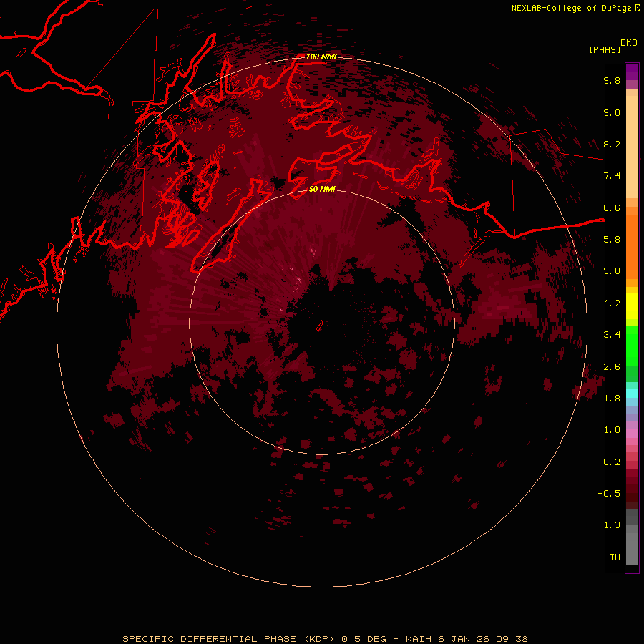
Task: Click the 0.5 DEG elevation text
Action: [x=364, y=639]
